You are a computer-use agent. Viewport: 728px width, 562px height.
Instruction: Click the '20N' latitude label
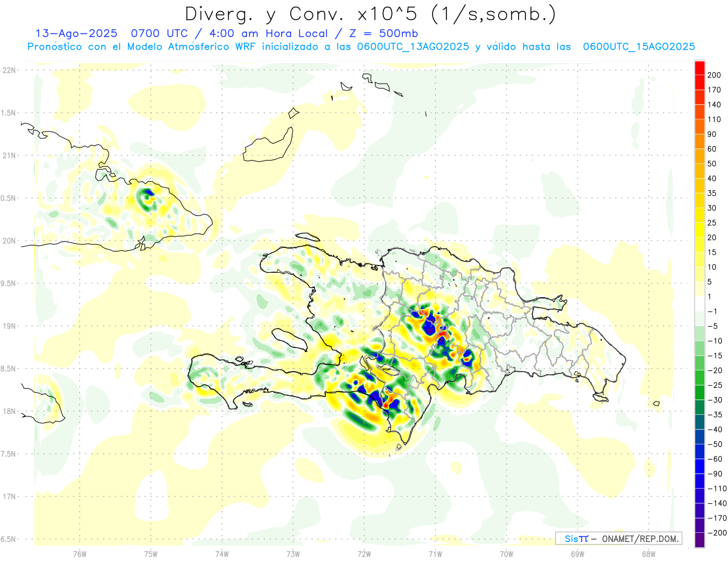click(x=8, y=241)
